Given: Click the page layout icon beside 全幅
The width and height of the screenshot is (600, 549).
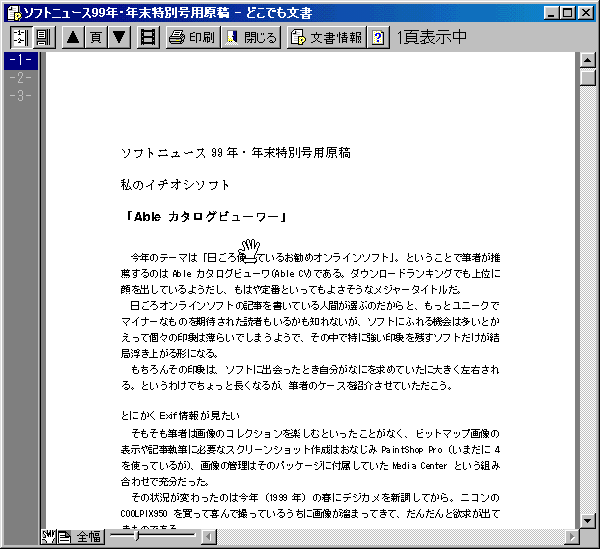Looking at the screenshot, I should click(x=64, y=537).
